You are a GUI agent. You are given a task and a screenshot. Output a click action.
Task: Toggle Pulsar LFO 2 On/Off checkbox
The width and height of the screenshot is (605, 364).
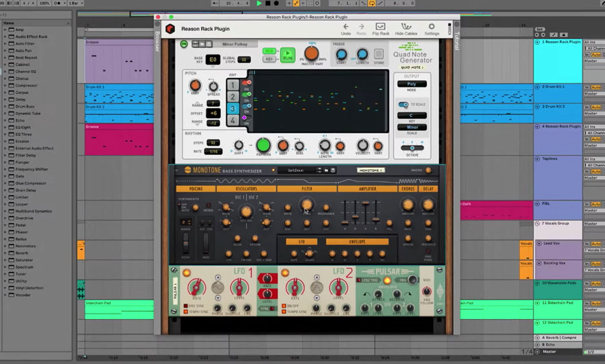coord(284,306)
